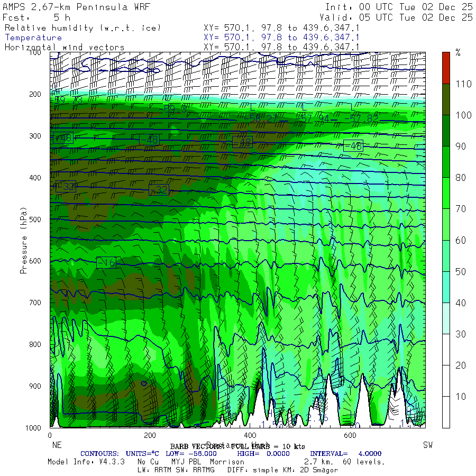Screen dimensions: 476x476
Task: Click the 500 tick label on the pressure axis
Action: tap(35, 219)
